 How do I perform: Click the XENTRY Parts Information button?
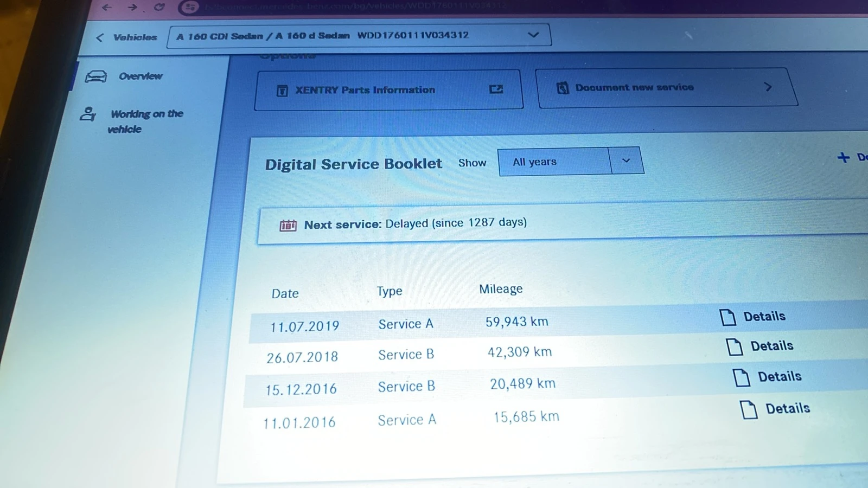point(388,90)
